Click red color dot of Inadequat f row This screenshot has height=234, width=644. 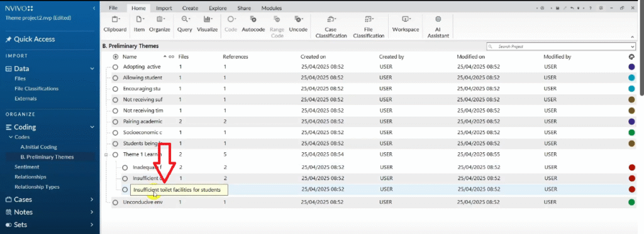point(631,167)
